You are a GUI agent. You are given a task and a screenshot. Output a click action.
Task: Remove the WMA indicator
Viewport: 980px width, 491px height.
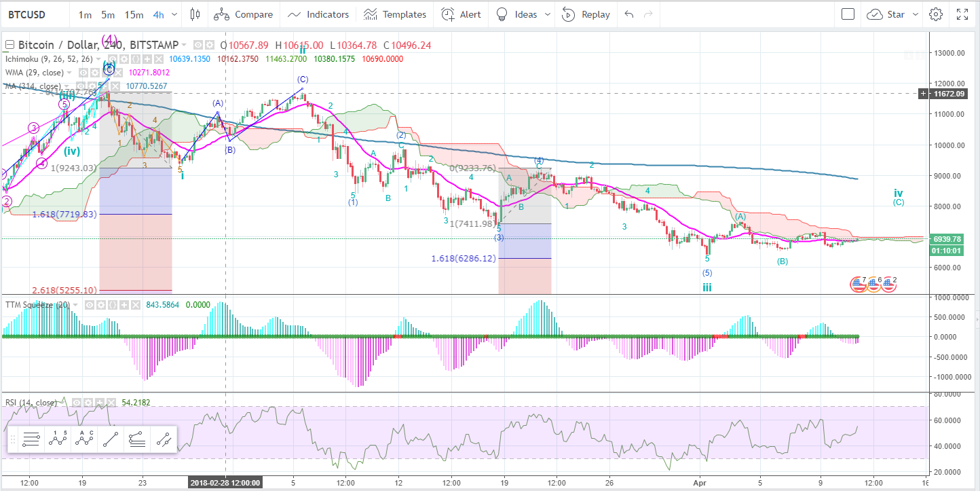[x=119, y=73]
